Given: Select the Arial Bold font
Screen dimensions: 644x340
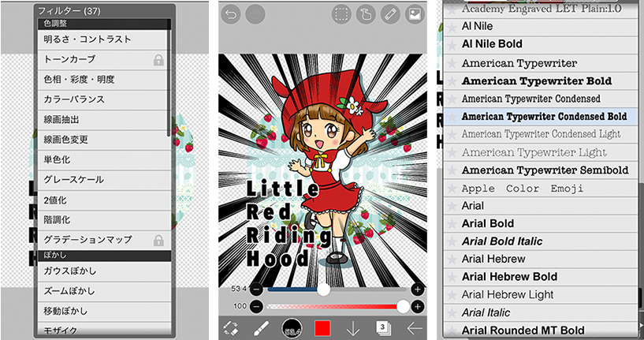Looking at the screenshot, I should [541, 224].
